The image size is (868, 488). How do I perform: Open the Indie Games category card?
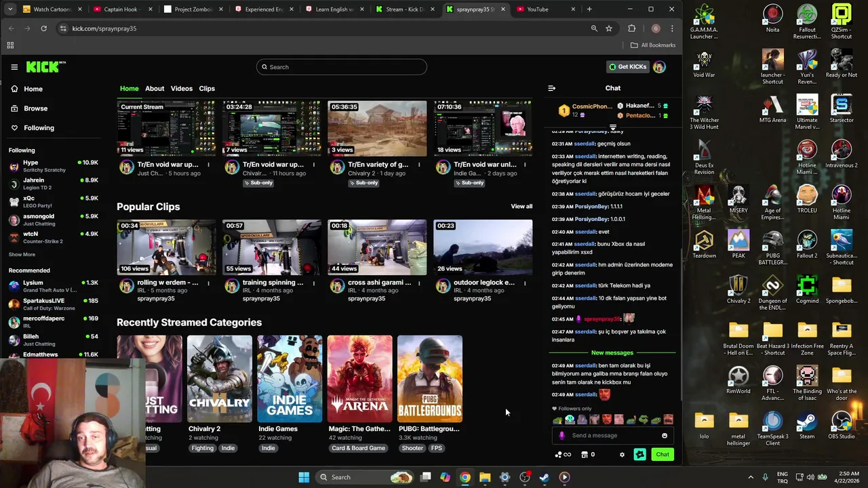(290, 379)
